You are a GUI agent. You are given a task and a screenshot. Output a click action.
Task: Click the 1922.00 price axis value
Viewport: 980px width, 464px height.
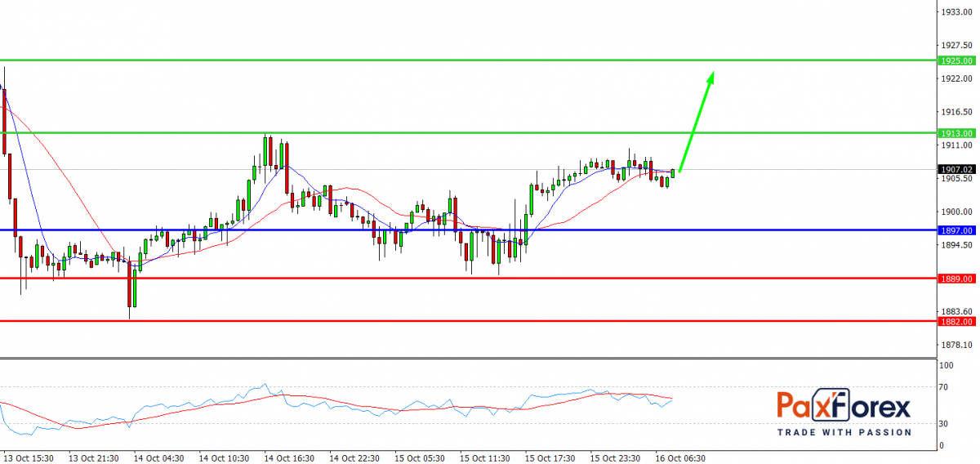coord(955,78)
